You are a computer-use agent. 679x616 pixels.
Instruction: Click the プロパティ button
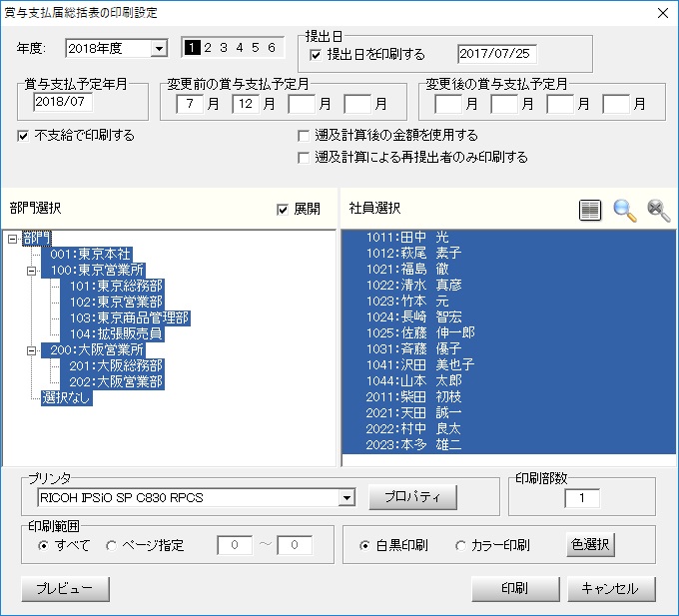[x=412, y=497]
